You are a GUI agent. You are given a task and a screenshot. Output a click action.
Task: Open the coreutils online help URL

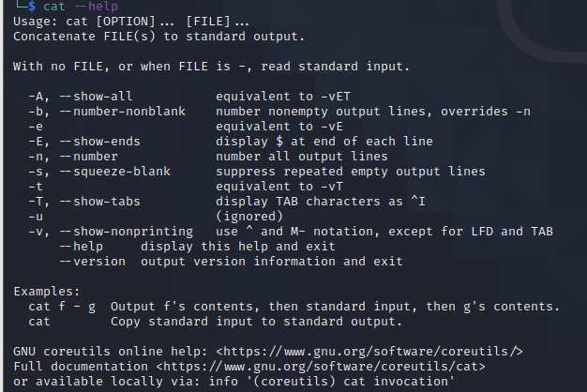369,351
